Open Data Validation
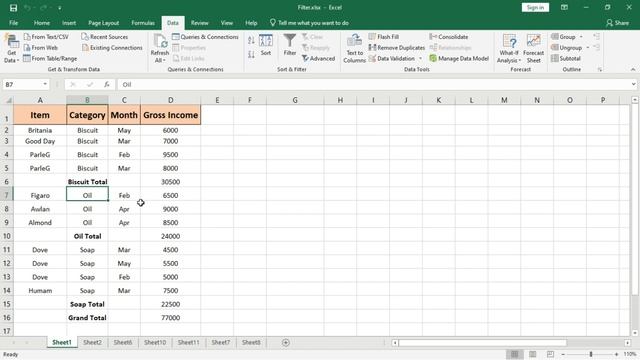 392,58
